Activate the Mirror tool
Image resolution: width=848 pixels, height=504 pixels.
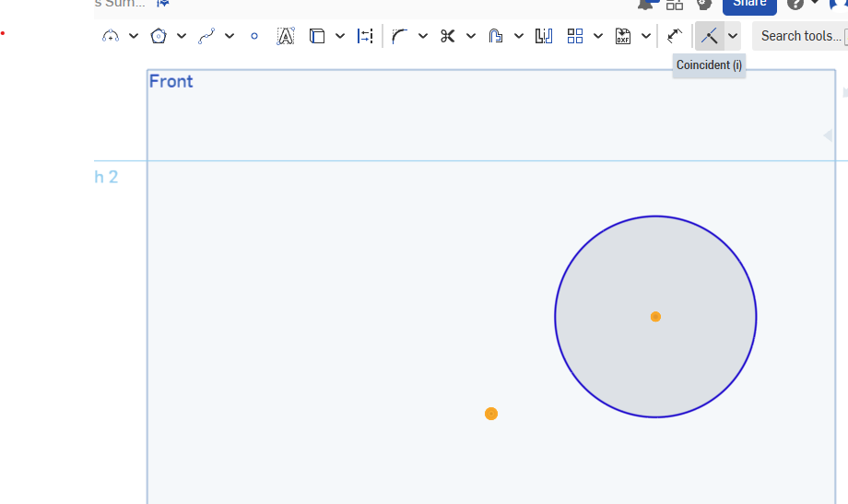click(544, 36)
